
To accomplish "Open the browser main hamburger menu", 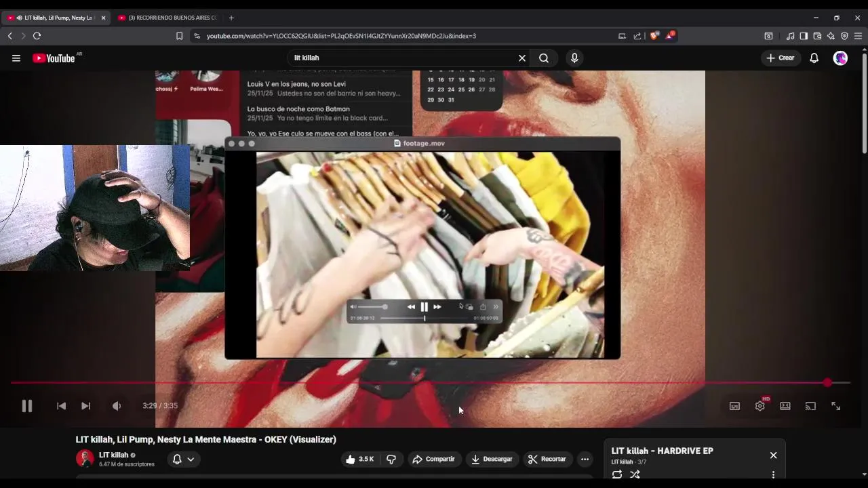I will (x=858, y=36).
